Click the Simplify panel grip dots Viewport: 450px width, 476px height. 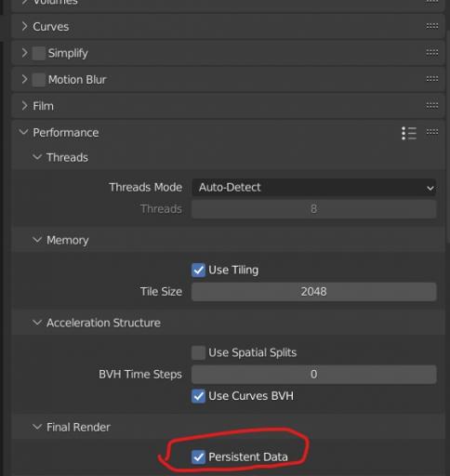(432, 53)
